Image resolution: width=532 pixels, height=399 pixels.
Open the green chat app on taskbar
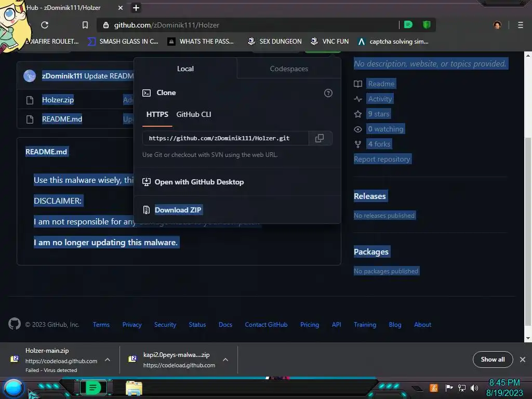coord(93,388)
